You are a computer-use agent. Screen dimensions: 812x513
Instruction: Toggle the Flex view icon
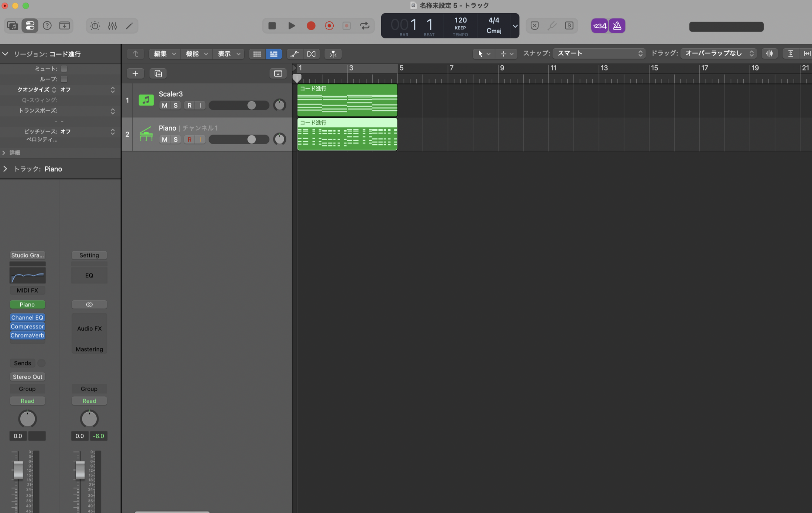pyautogui.click(x=311, y=54)
